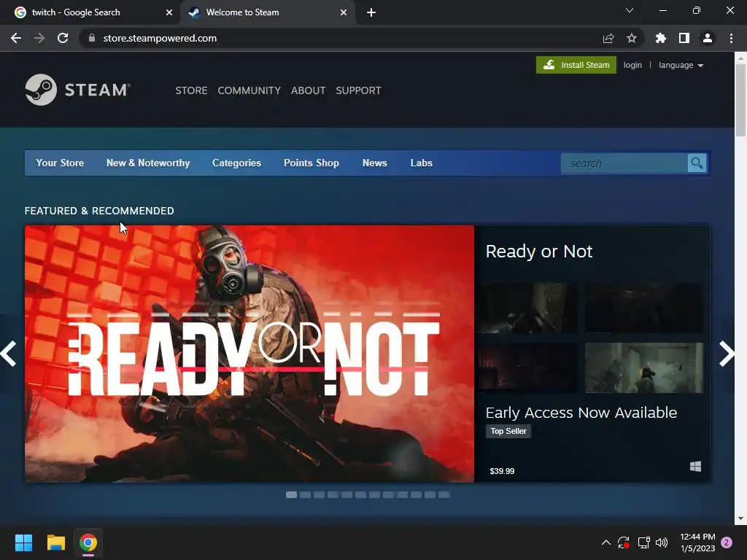The width and height of the screenshot is (747, 560).
Task: Open Your Store menu
Action: pos(60,163)
